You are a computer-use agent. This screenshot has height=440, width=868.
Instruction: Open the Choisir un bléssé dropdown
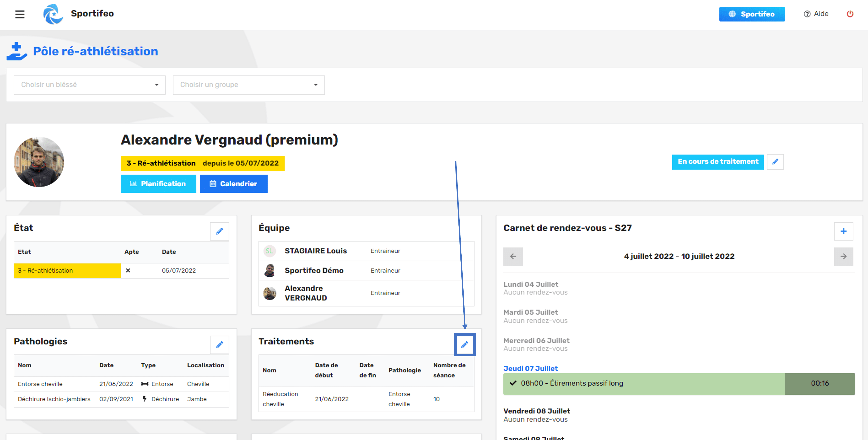pos(90,85)
